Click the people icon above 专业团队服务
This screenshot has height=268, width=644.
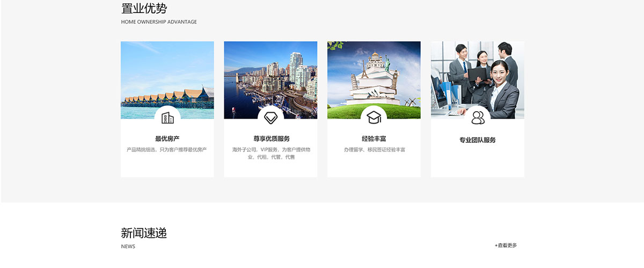(x=478, y=118)
